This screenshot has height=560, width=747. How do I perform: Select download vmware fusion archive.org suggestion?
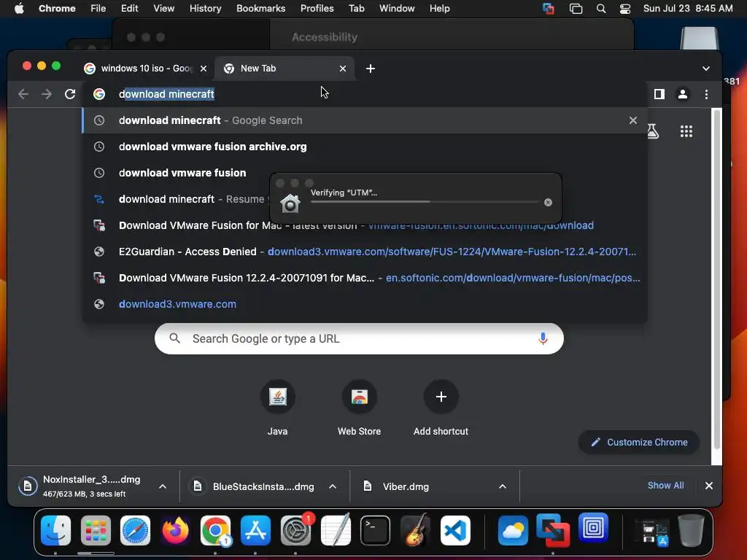(365, 147)
